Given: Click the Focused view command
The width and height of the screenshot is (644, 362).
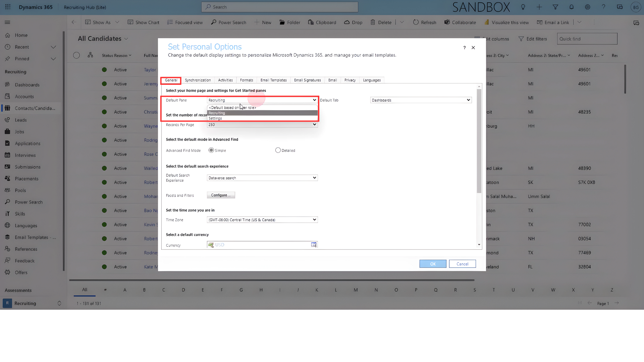Looking at the screenshot, I should click(x=185, y=22).
